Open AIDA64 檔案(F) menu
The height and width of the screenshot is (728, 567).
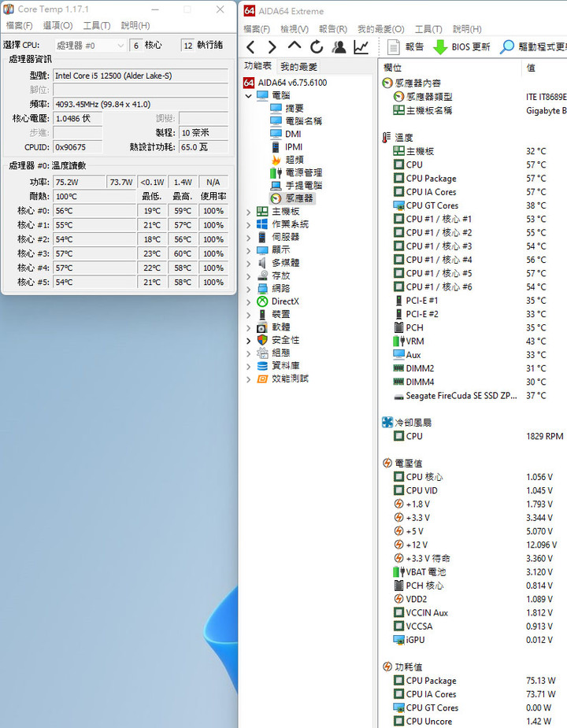tap(257, 29)
